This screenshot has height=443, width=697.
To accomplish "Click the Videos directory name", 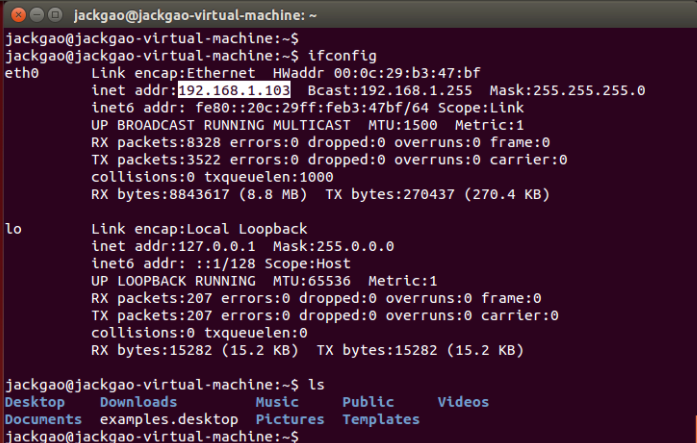I will (x=463, y=402).
